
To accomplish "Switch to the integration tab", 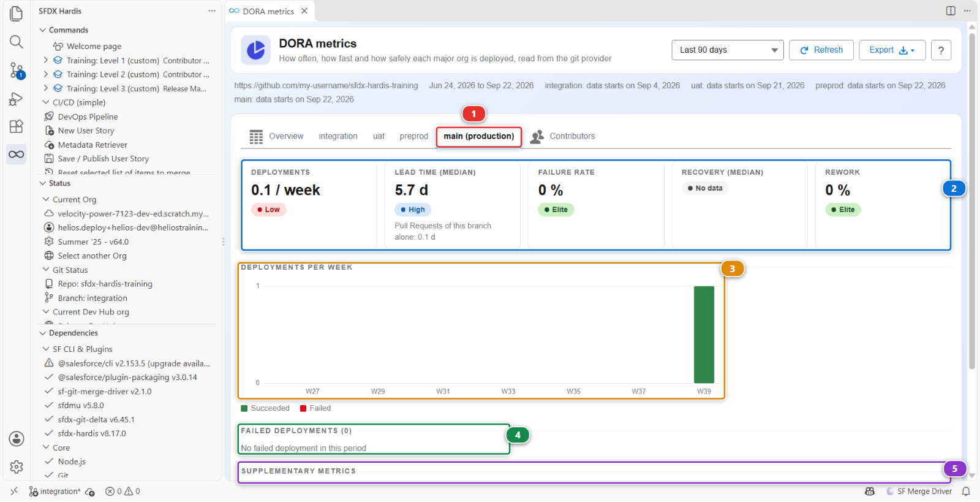I will (x=338, y=136).
